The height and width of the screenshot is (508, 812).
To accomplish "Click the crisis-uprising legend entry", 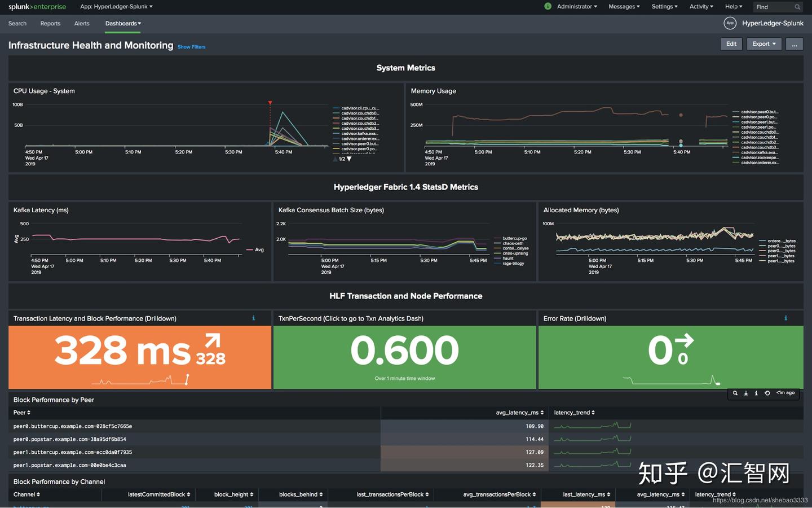I will 511,253.
